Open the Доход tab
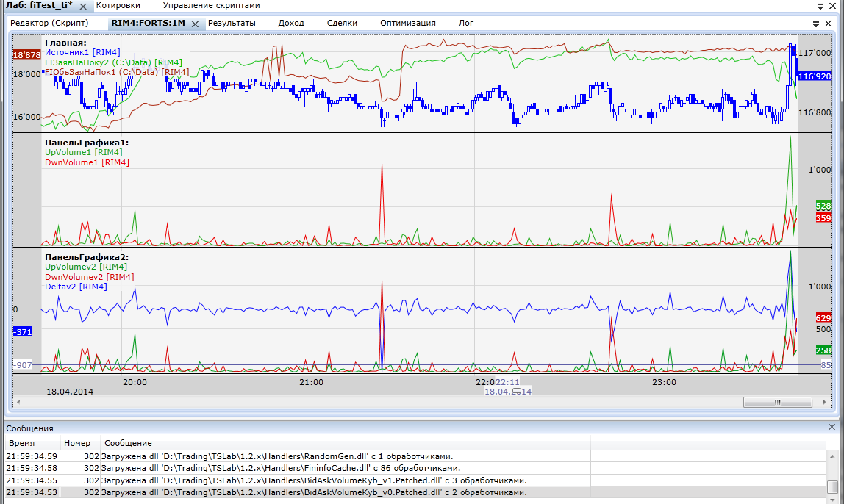The image size is (844, 504). click(x=291, y=23)
